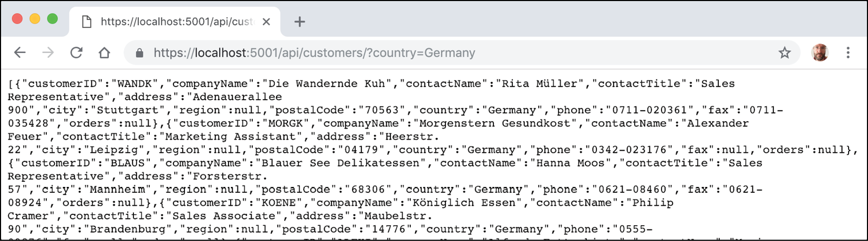Minimize window using the yellow button
868x241 pixels.
35,19
